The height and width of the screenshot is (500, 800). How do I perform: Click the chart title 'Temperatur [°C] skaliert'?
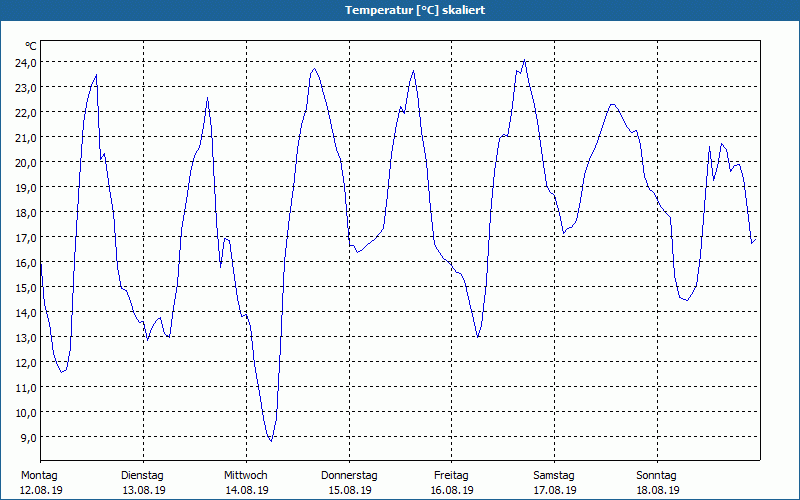click(415, 10)
